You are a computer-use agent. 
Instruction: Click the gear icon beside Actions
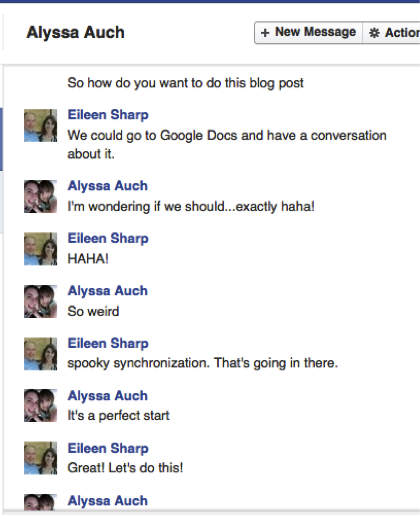point(374,33)
